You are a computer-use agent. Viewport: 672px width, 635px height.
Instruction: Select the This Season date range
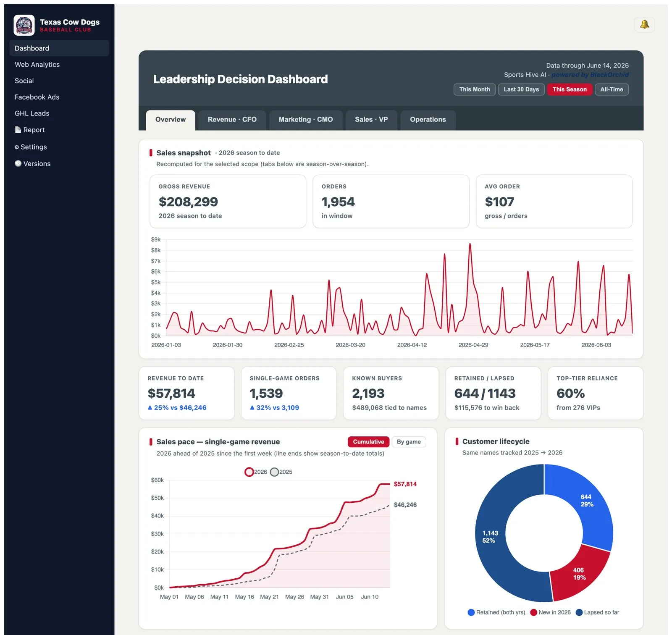click(x=570, y=89)
